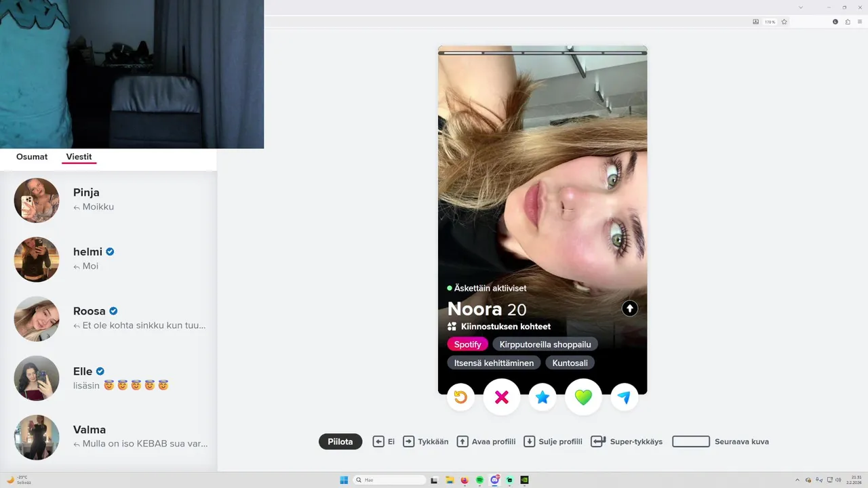The height and width of the screenshot is (488, 868).
Task: Open Noora's profile with the up arrow
Action: pos(630,308)
